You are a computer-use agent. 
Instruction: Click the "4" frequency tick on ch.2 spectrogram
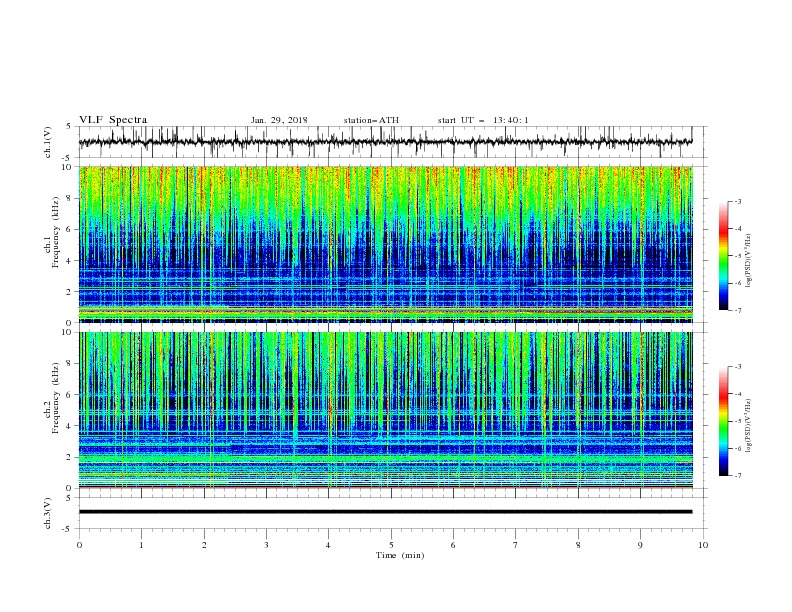[70, 426]
